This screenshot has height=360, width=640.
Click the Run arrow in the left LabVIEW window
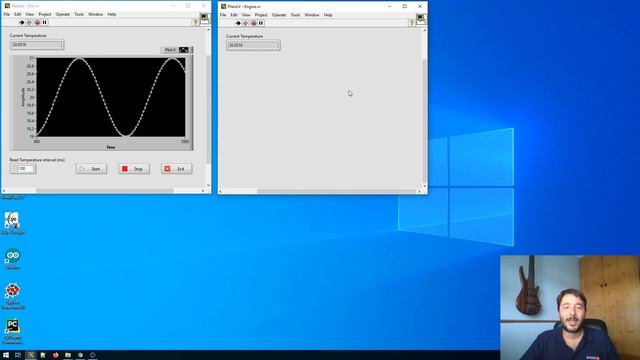tap(22, 22)
